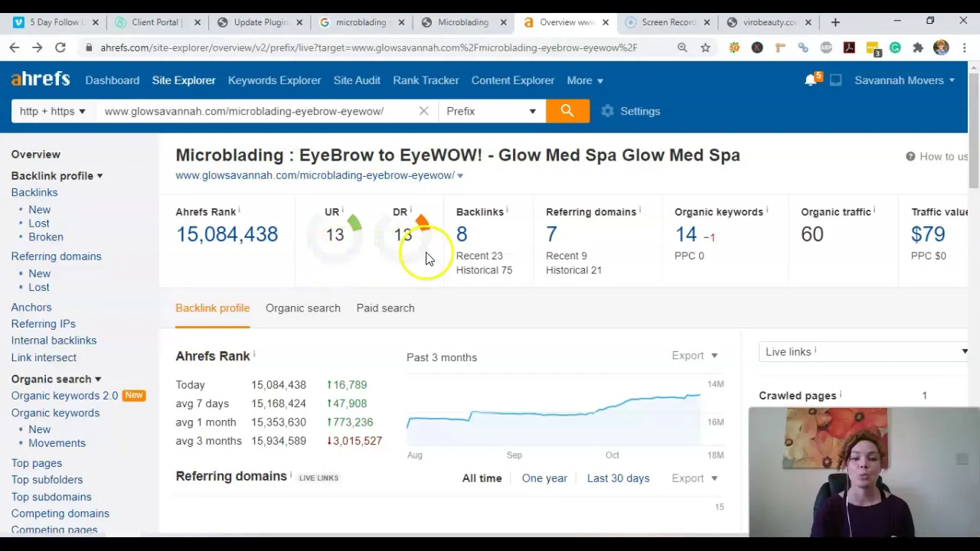Image resolution: width=980 pixels, height=551 pixels.
Task: Click the browser address bar
Action: coord(367,47)
